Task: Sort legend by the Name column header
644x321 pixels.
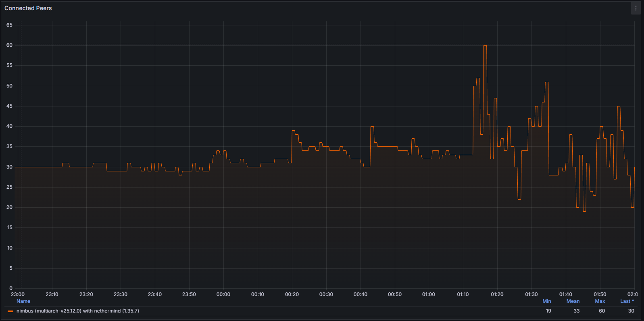Action: pyautogui.click(x=23, y=301)
